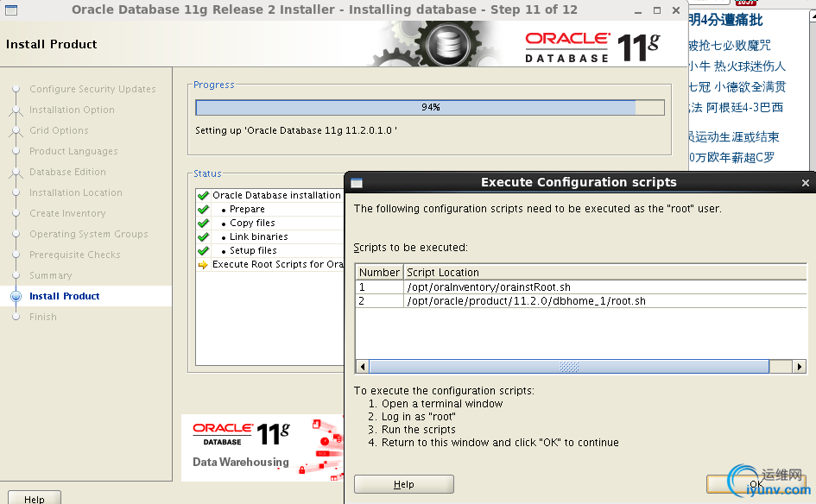Close the Oracle installer window
The height and width of the screenshot is (504, 816).
point(675,10)
